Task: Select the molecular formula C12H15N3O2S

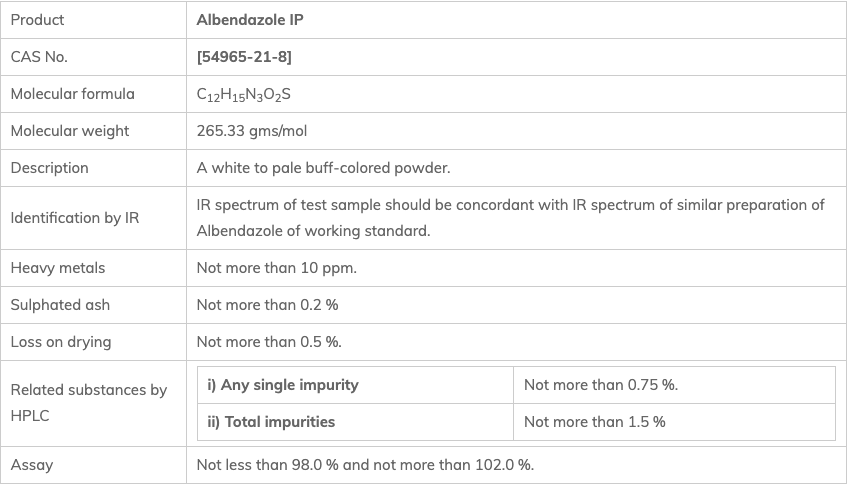Action: [x=244, y=94]
